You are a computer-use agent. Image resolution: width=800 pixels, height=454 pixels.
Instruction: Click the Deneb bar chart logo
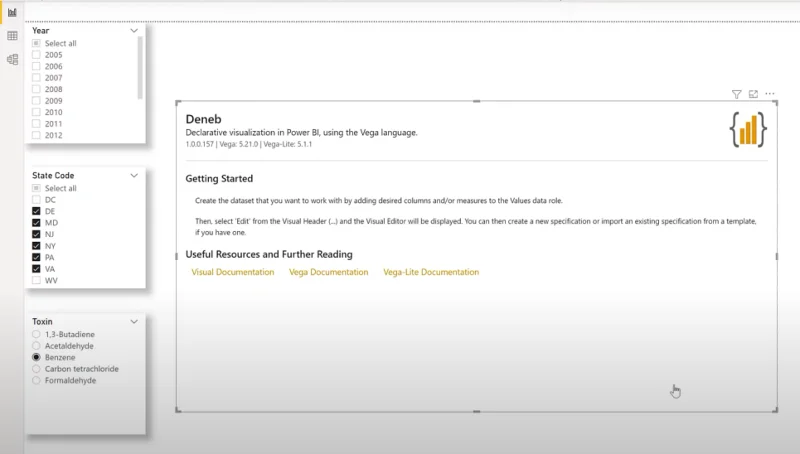pyautogui.click(x=748, y=130)
